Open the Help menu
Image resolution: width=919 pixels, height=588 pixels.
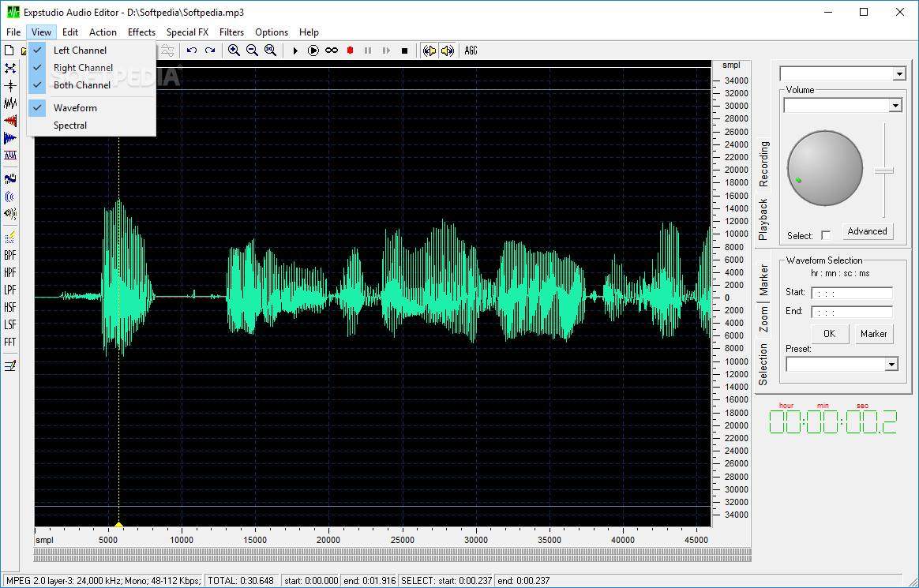click(309, 32)
